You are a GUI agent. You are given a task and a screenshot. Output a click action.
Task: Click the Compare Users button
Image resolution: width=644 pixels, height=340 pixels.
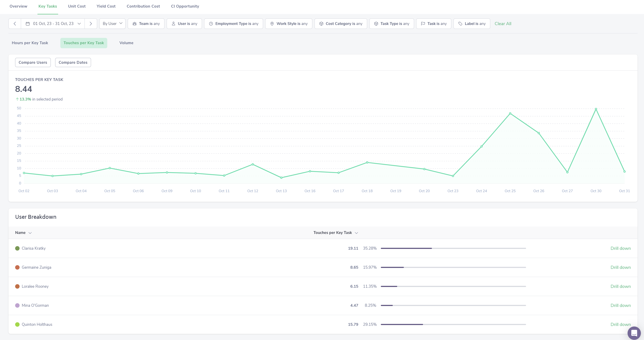[x=33, y=62]
